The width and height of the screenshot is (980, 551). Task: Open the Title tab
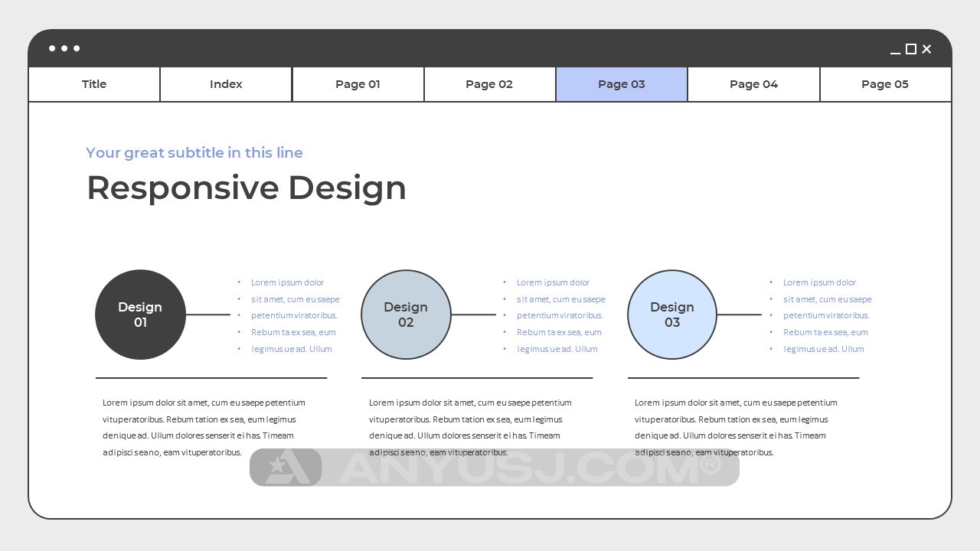point(94,84)
